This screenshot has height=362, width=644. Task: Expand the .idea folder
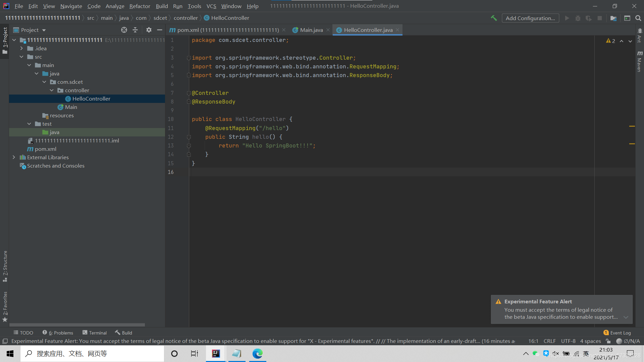(21, 48)
